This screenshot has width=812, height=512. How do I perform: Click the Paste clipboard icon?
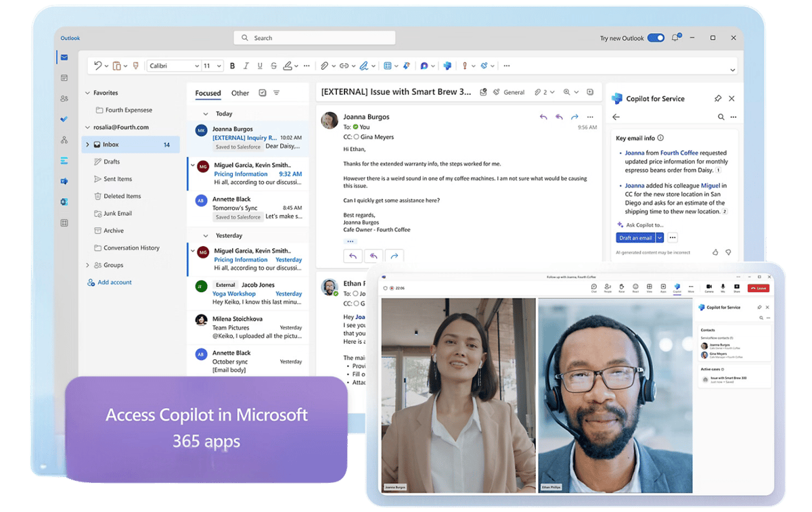click(117, 66)
